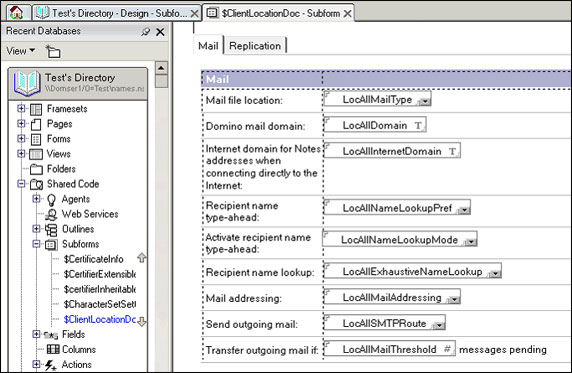Select the Folders tree item

(x=61, y=169)
